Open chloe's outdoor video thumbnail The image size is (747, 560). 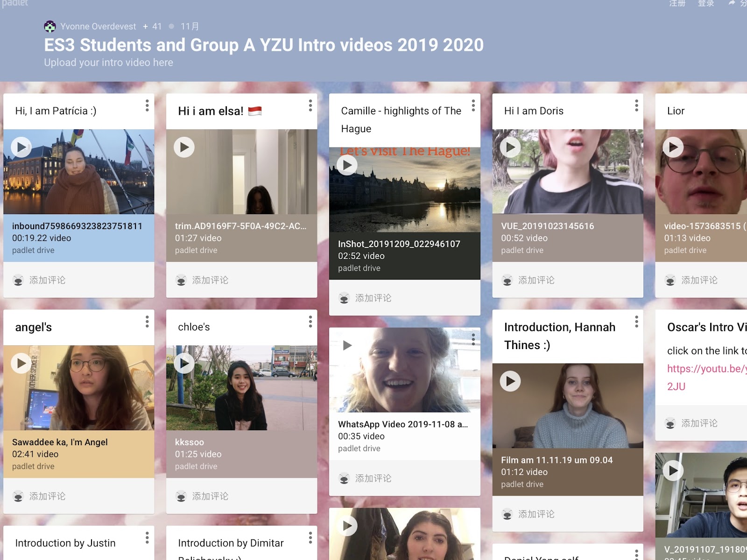click(x=241, y=388)
